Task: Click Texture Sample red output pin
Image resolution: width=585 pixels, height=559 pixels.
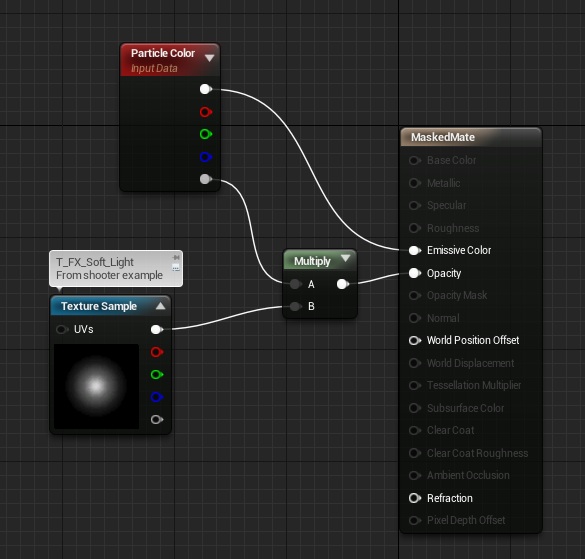Action: (x=157, y=352)
